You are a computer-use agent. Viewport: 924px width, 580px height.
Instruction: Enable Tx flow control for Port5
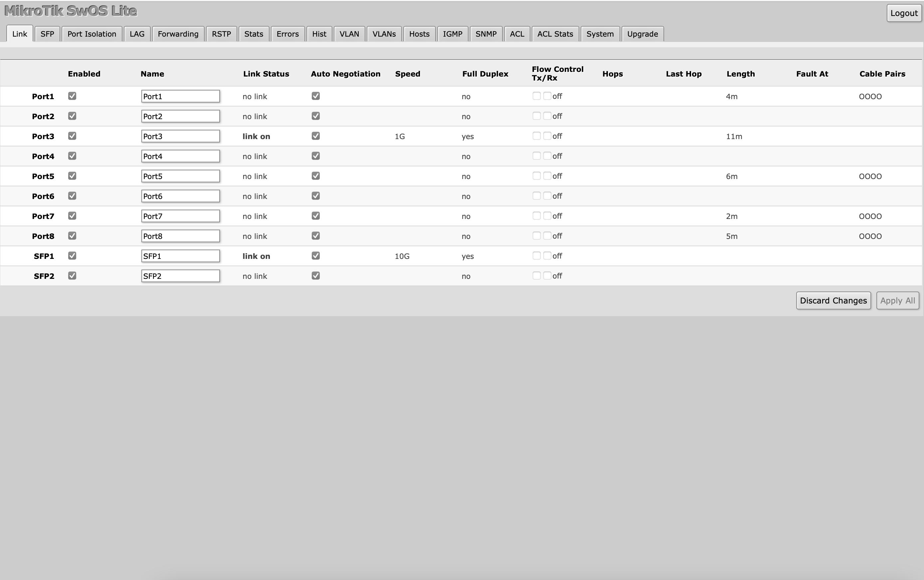click(x=536, y=176)
